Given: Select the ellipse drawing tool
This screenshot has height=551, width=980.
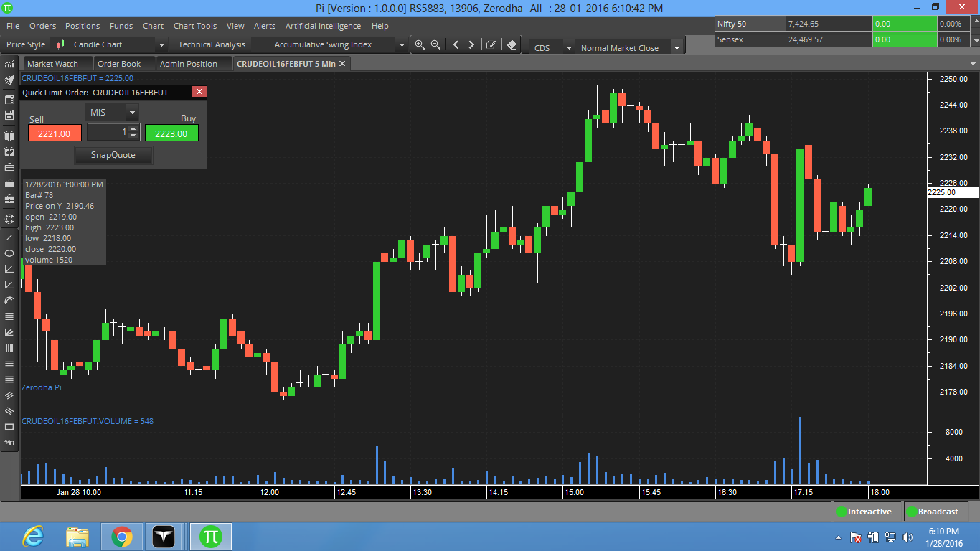Looking at the screenshot, I should [9, 253].
